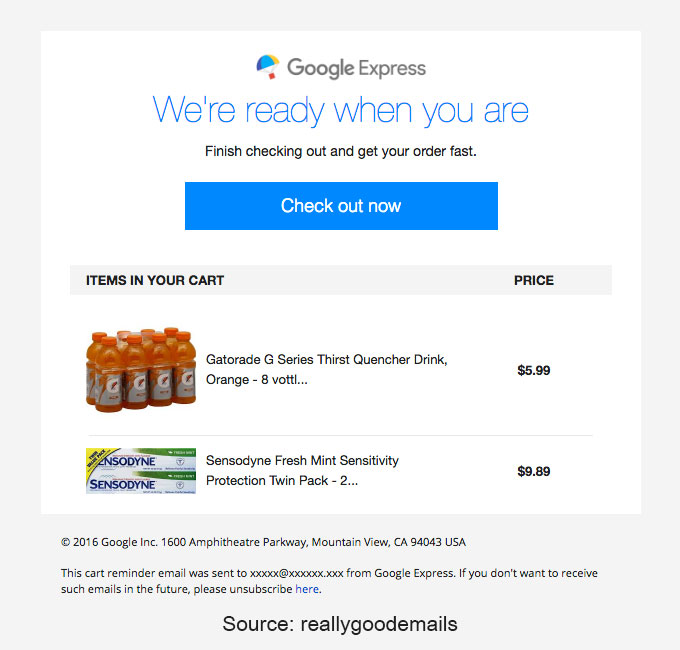Image resolution: width=680 pixels, height=650 pixels.
Task: Click the masked xxxxx@xxxxxx.xxx email address
Action: coord(297,573)
